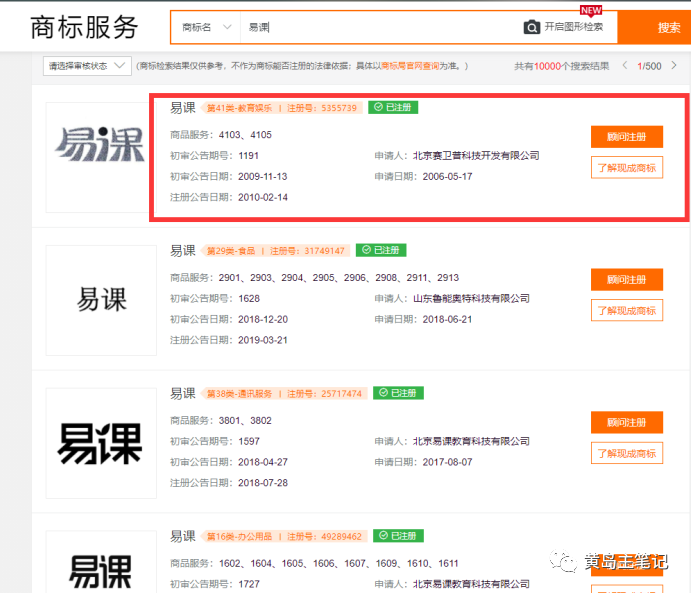Image resolution: width=691 pixels, height=593 pixels.
Task: Click 了解现成商标 for the class 38 trademark
Action: [x=627, y=453]
